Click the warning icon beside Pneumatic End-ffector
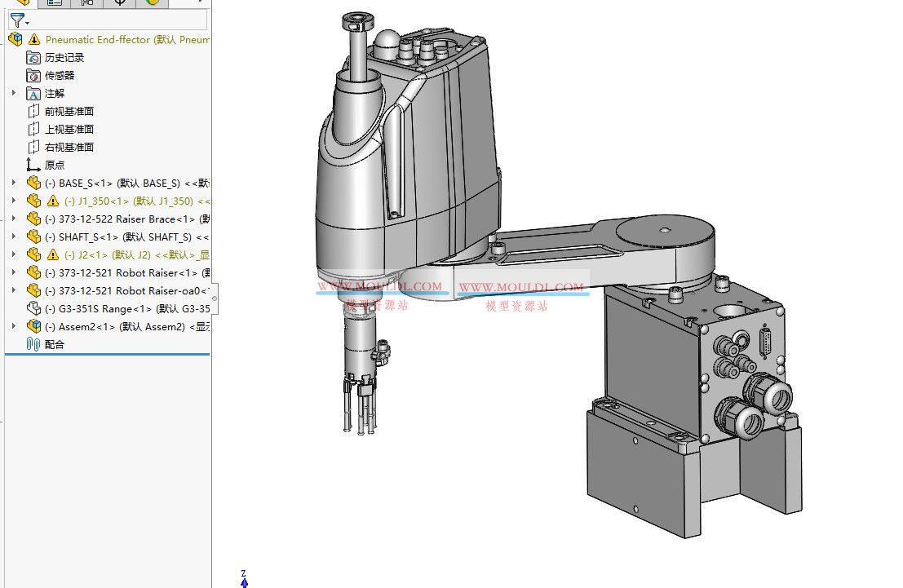This screenshot has height=588, width=903. (33, 39)
